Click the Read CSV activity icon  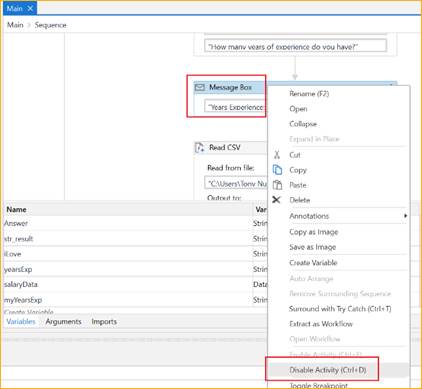click(199, 148)
